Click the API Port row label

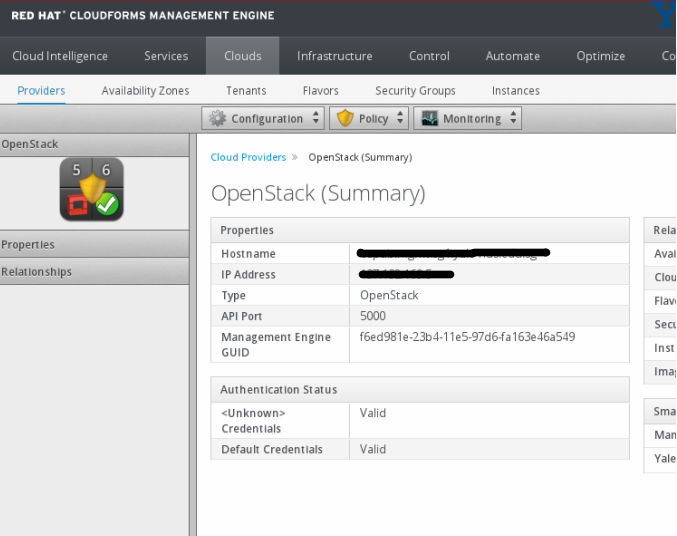(x=241, y=316)
